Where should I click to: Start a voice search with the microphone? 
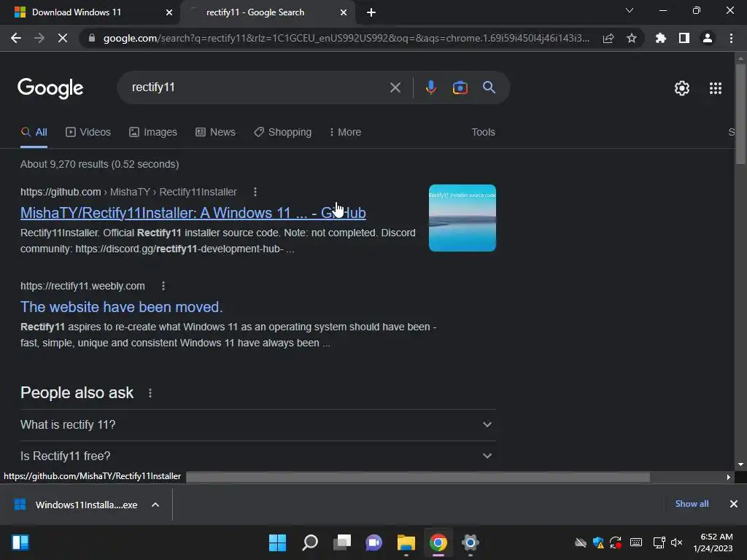pyautogui.click(x=430, y=87)
